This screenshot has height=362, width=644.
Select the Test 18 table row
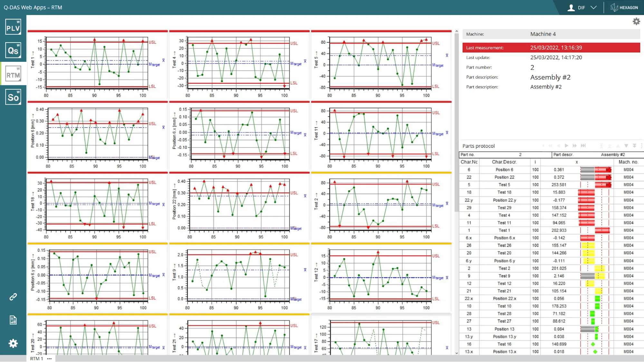point(551,192)
